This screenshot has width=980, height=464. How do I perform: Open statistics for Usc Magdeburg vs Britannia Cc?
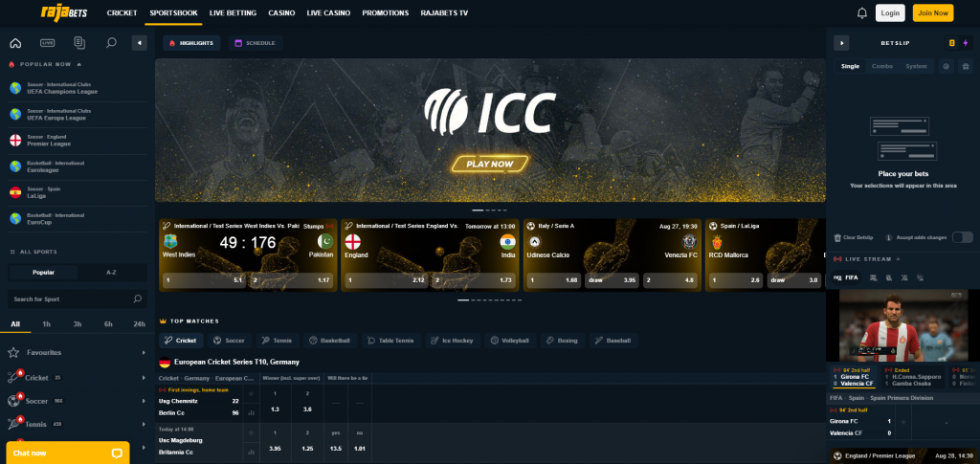coord(251,453)
